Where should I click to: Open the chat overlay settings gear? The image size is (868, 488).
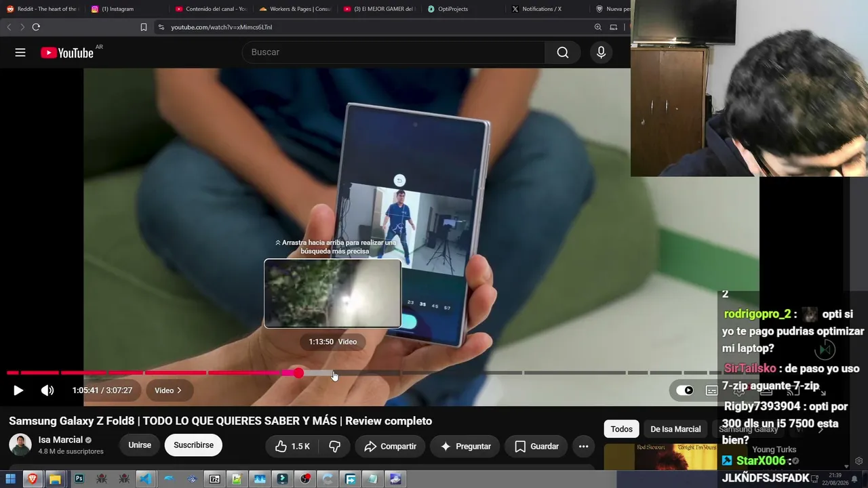859,461
